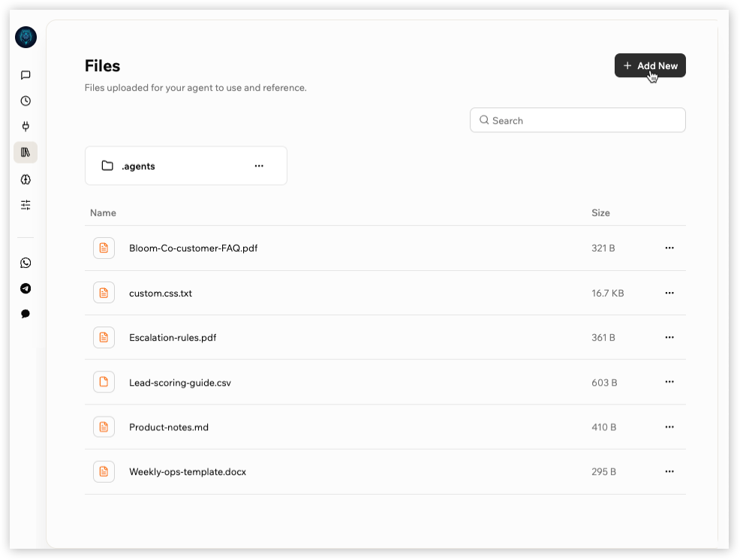Open the clock history icon
This screenshot has height=560, width=740.
(26, 101)
